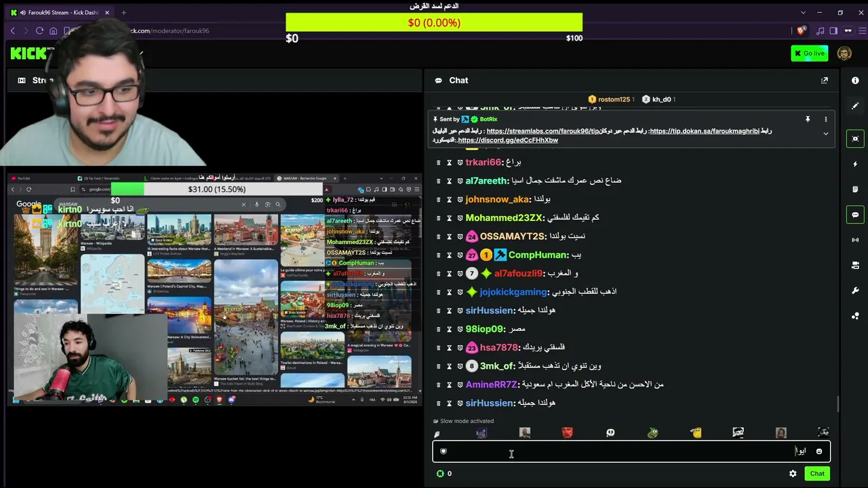This screenshot has height=488, width=868.
Task: Go back in browser history
Action: (x=12, y=30)
